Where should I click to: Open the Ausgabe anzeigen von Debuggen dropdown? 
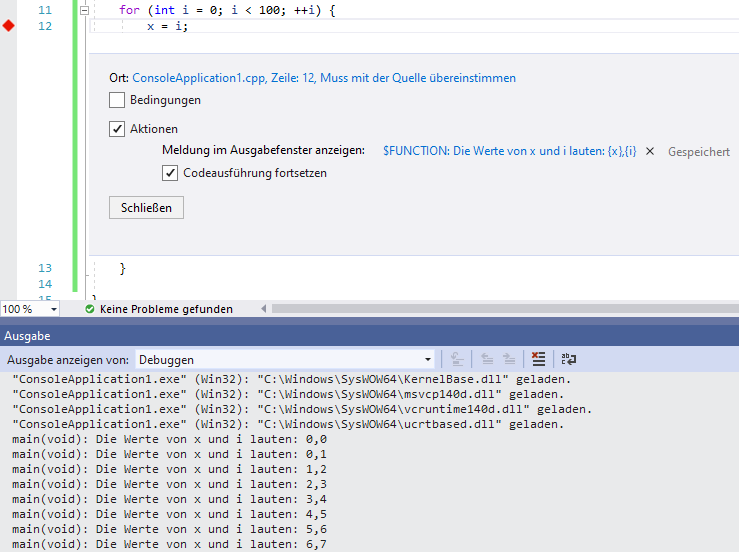pos(285,360)
